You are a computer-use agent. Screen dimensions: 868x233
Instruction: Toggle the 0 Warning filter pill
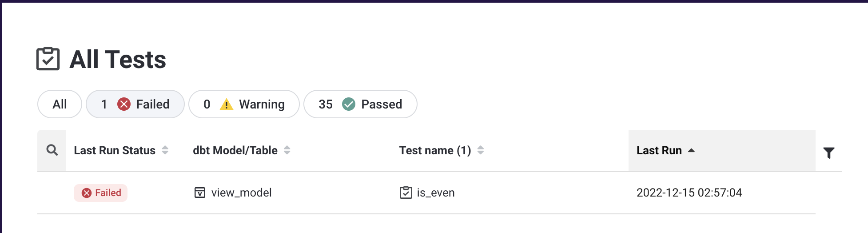(x=244, y=104)
